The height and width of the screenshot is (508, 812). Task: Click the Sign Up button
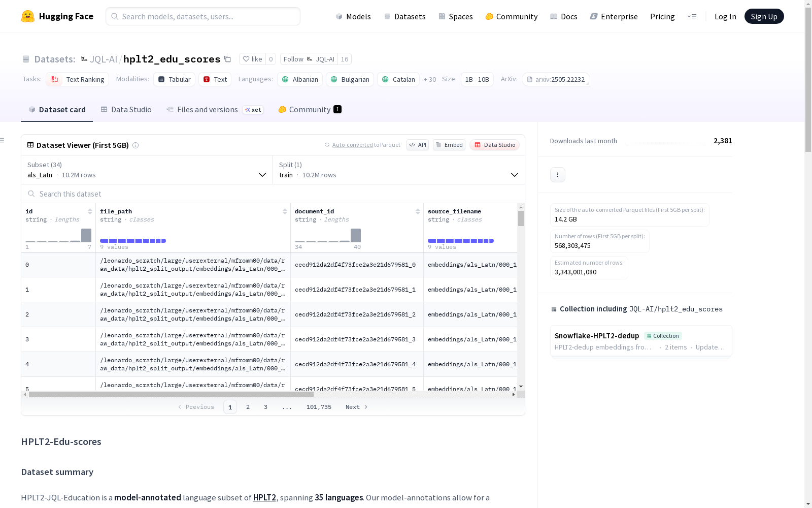[x=764, y=16]
